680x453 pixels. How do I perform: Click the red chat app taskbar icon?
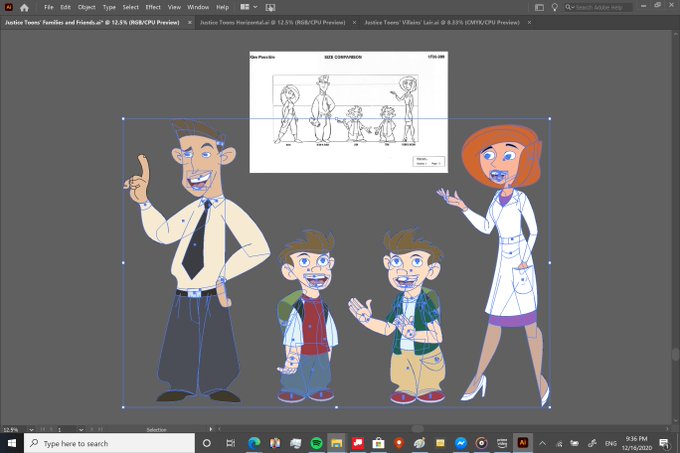357,443
